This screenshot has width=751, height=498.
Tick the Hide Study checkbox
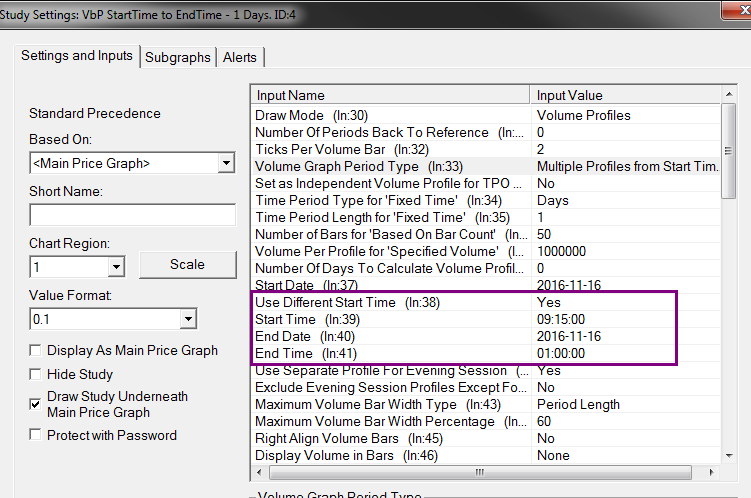[x=35, y=374]
